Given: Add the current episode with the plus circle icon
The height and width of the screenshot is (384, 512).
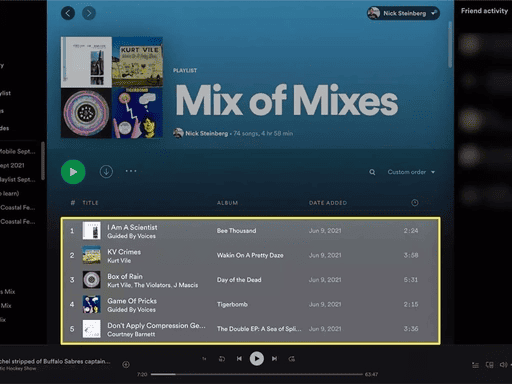Looking at the screenshot, I should coord(126,364).
